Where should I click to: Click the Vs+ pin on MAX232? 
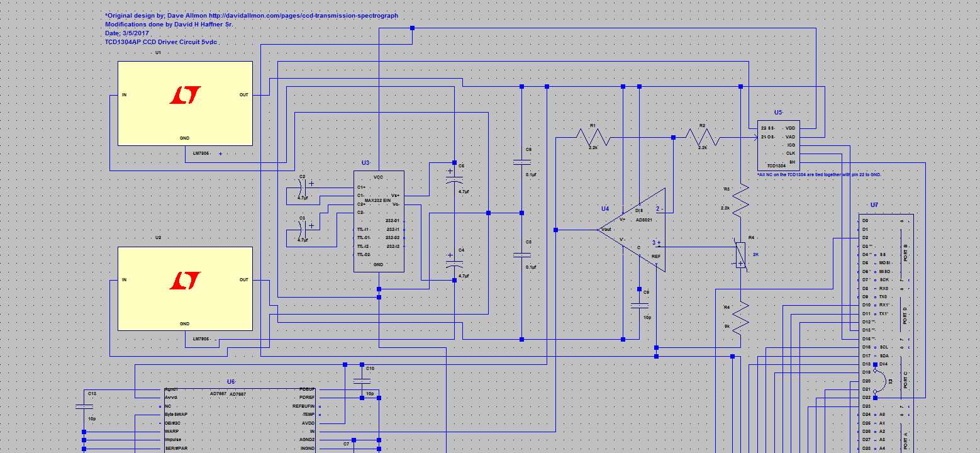tap(395, 196)
